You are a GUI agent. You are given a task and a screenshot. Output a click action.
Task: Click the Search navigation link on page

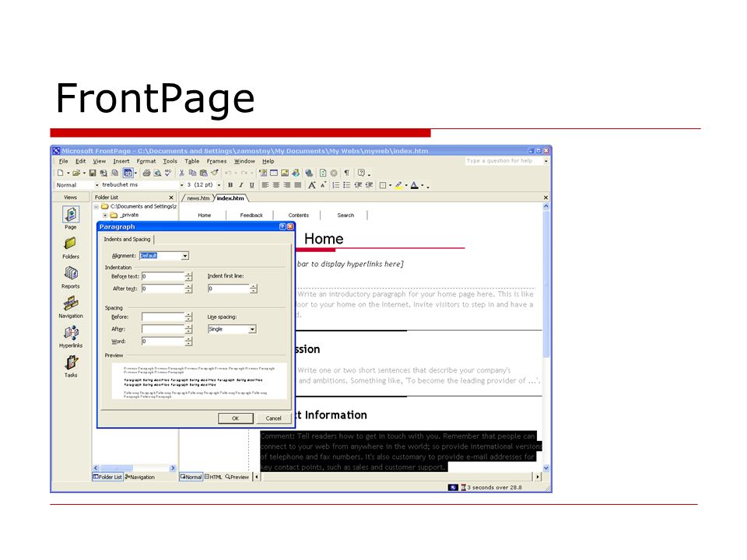tap(345, 215)
